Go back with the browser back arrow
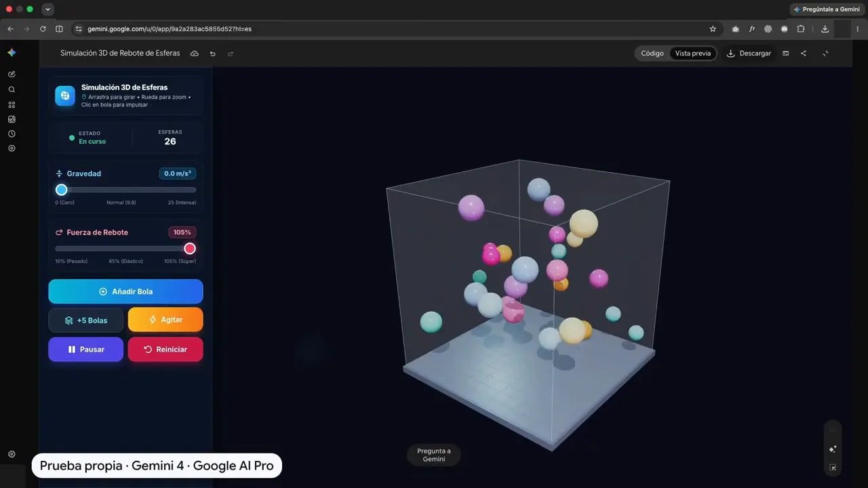This screenshot has height=488, width=868. click(x=10, y=29)
